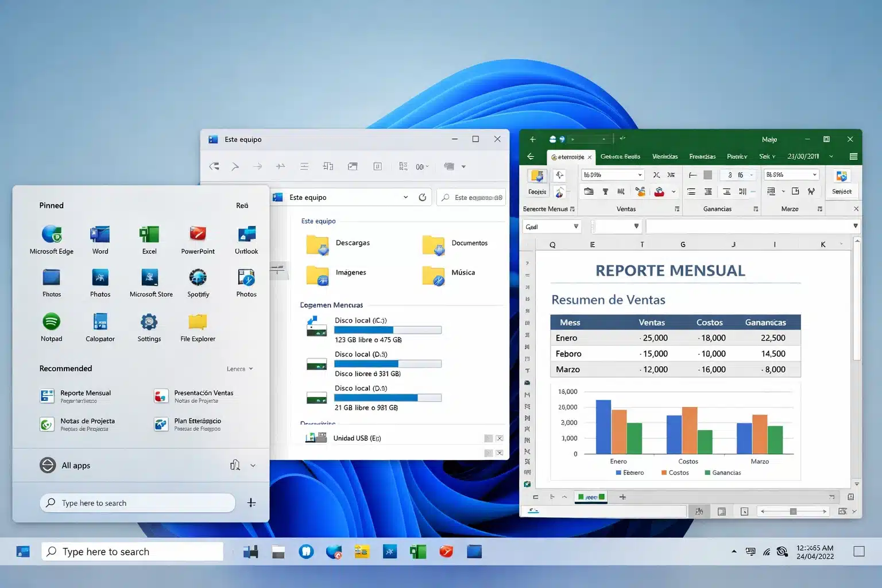This screenshot has width=882, height=588.
Task: Click the Save icon in Excel's quick access bar
Action: coord(552,139)
